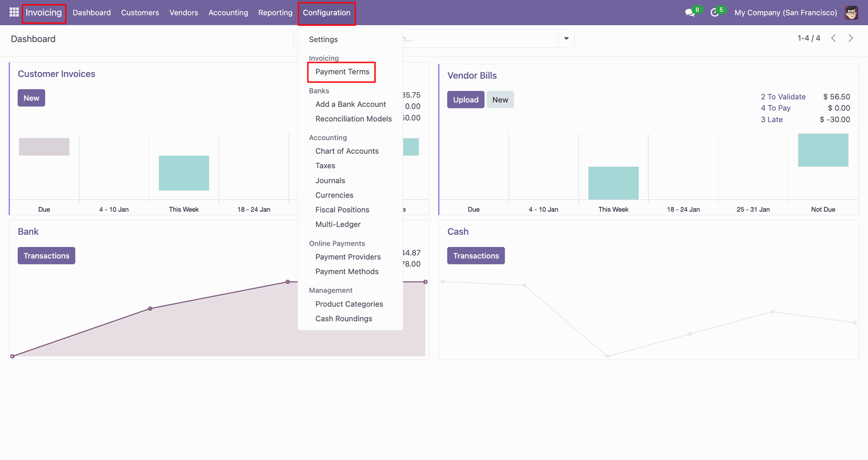Open Settings in Configuration dropdown

tap(323, 39)
